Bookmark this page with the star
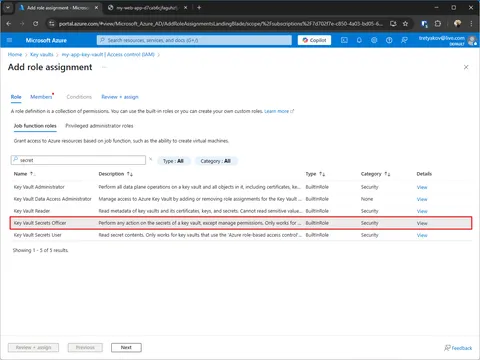This screenshot has width=480, height=360. [405, 24]
